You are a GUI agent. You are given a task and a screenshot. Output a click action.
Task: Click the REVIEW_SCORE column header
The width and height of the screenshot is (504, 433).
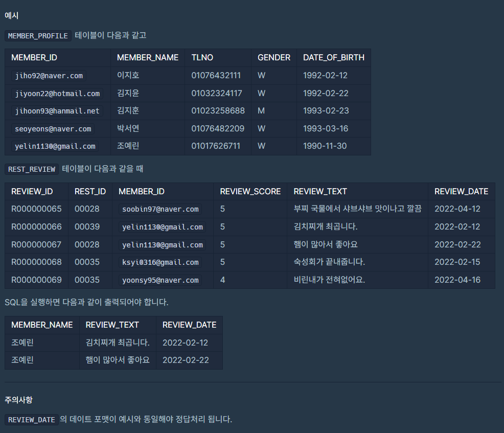pyautogui.click(x=250, y=192)
